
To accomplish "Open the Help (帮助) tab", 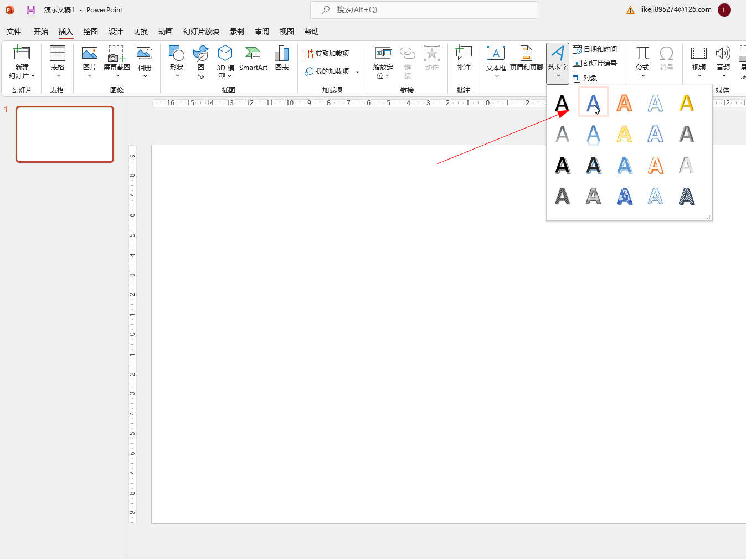I will pyautogui.click(x=312, y=32).
